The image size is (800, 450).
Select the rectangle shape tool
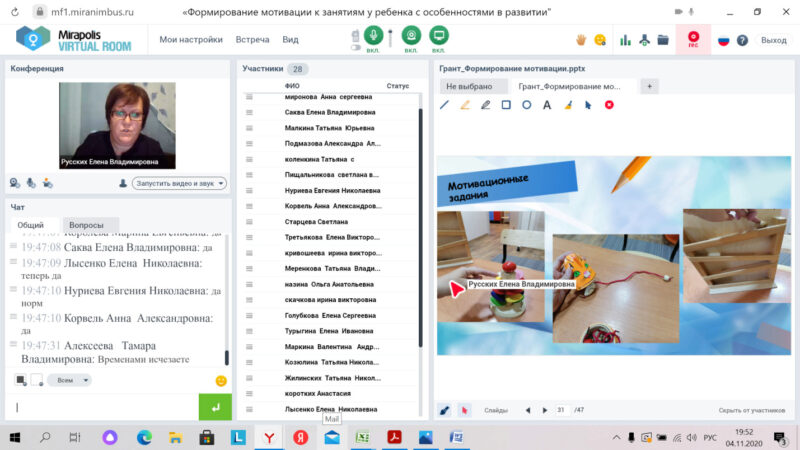506,105
